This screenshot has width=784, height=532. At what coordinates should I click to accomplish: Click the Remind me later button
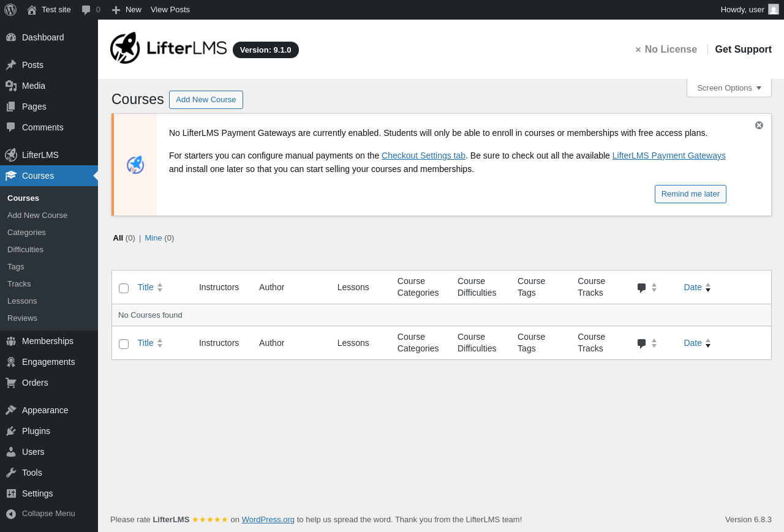coord(690,194)
